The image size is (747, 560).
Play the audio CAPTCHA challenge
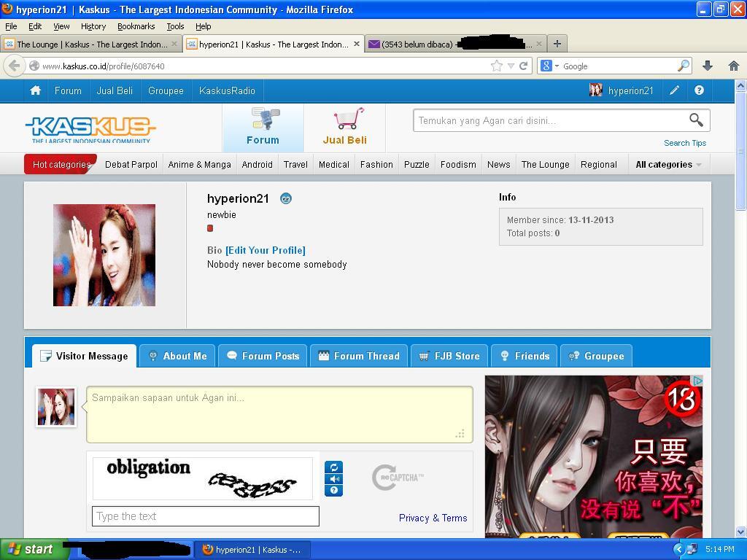[x=334, y=479]
